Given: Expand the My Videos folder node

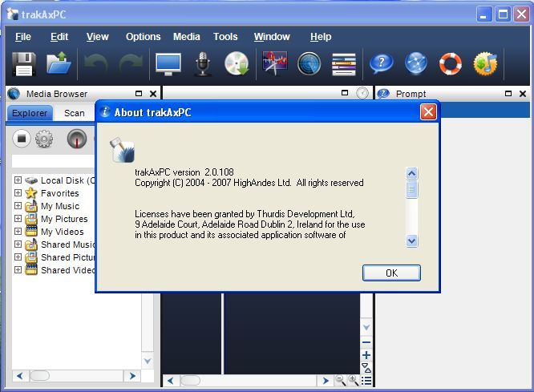Looking at the screenshot, I should (18, 232).
